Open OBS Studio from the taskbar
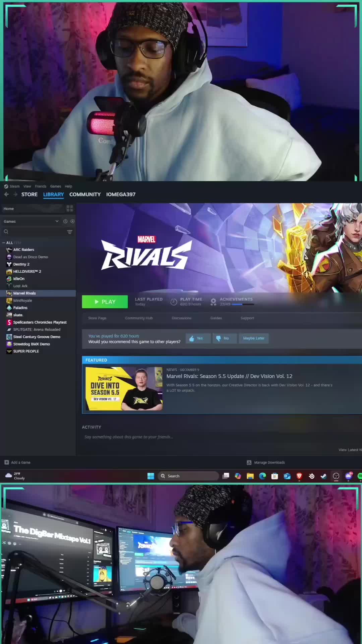Image resolution: width=362 pixels, height=644 pixels. 336,476
